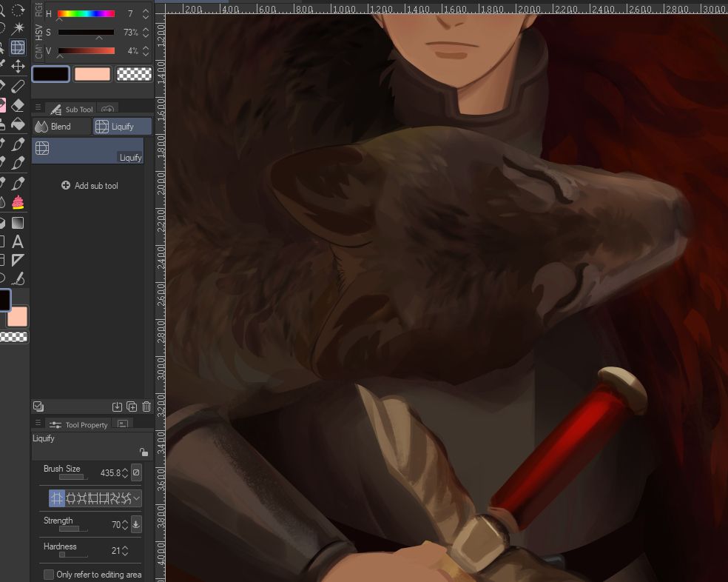Adjust the Strength stepper arrows
728x582 pixels.
125,525
